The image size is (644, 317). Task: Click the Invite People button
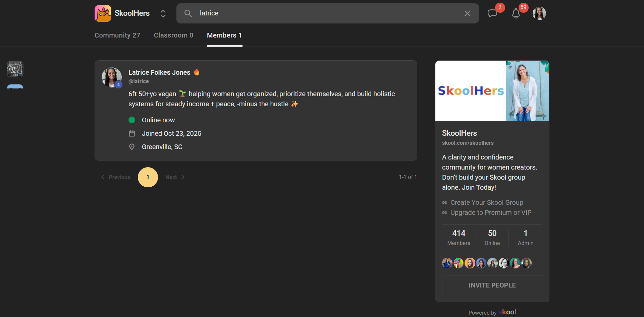point(492,285)
